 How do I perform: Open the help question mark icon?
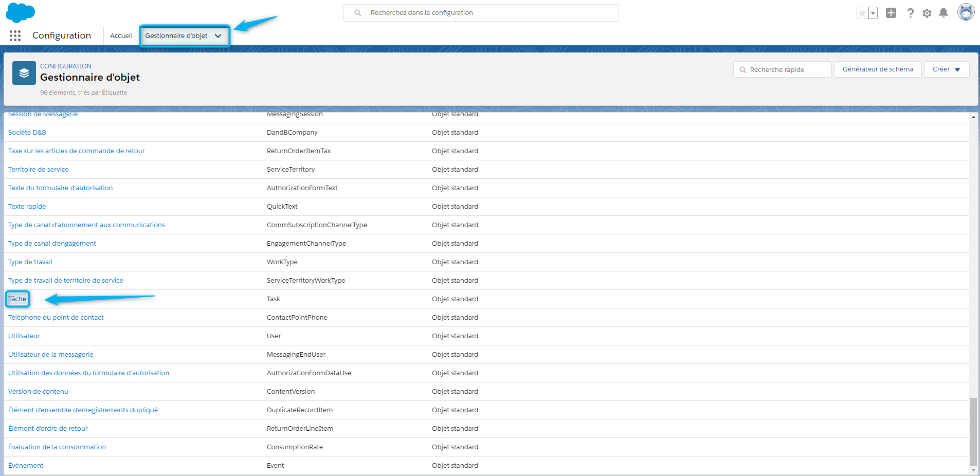[x=910, y=13]
